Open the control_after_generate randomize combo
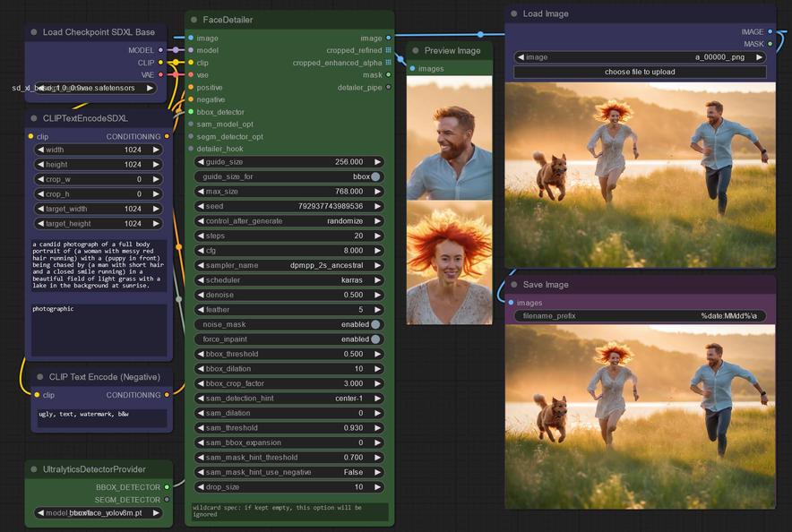Screen dimensions: 792x532 288,221
